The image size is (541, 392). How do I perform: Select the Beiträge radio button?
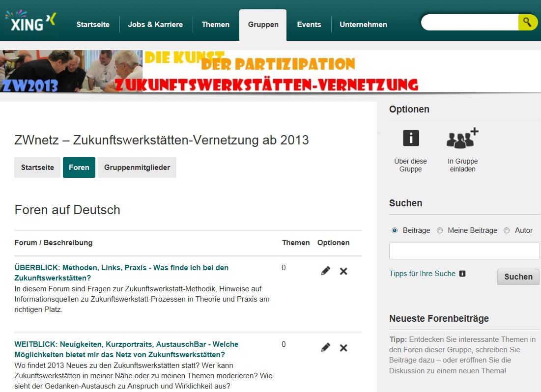[395, 230]
